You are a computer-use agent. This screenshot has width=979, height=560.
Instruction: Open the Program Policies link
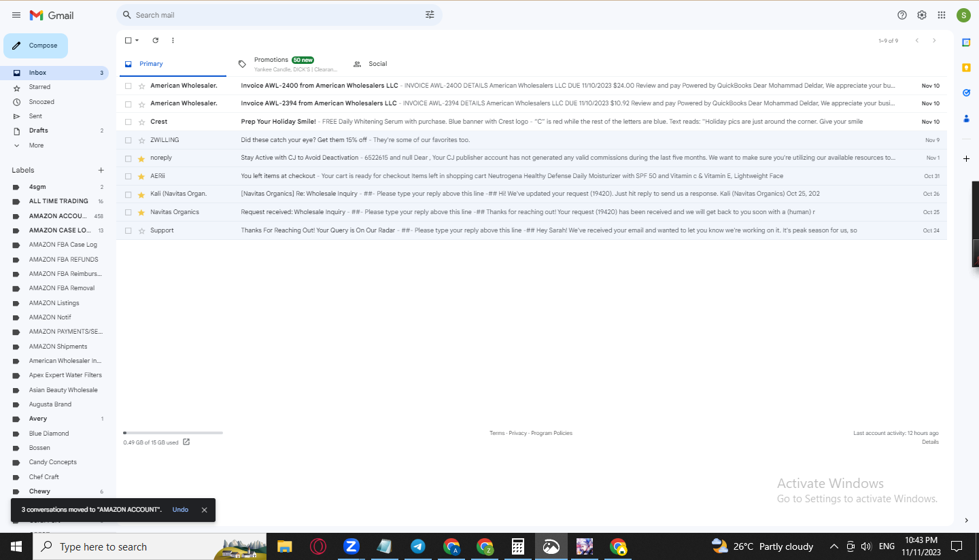[552, 433]
